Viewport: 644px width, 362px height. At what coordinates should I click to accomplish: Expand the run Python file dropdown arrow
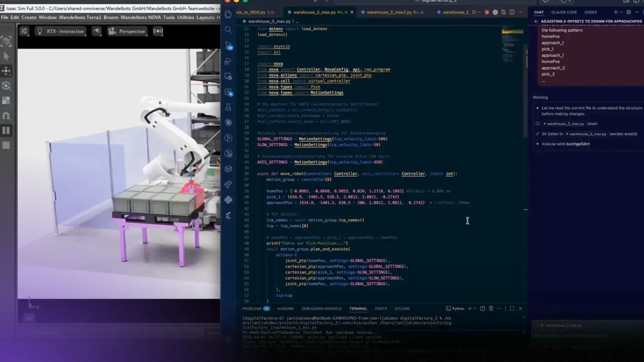click(480, 12)
